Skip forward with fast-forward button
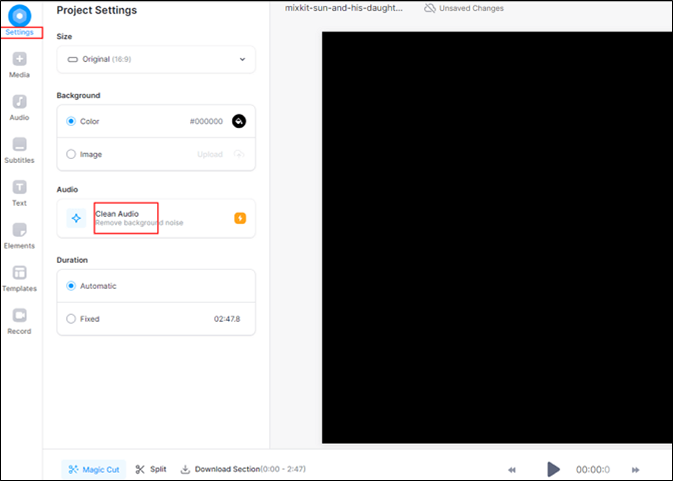Screen dimensions: 673x481 coord(636,470)
